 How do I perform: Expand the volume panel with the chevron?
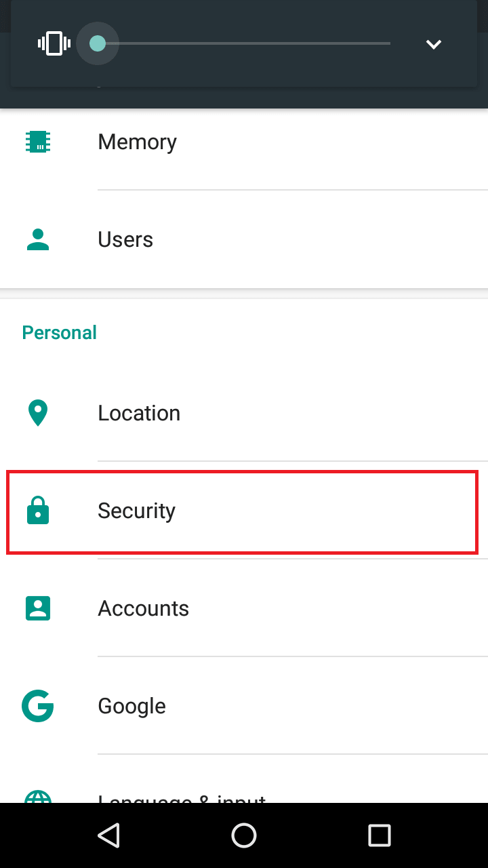point(434,44)
